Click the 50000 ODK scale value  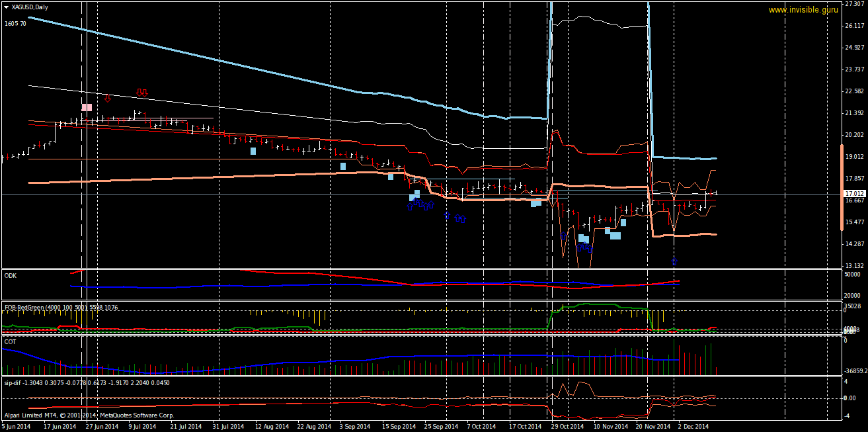[x=852, y=274]
